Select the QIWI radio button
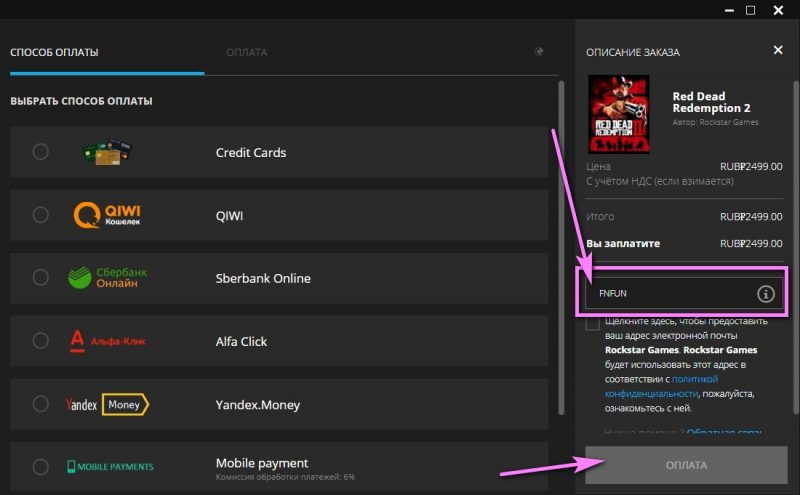 point(40,215)
